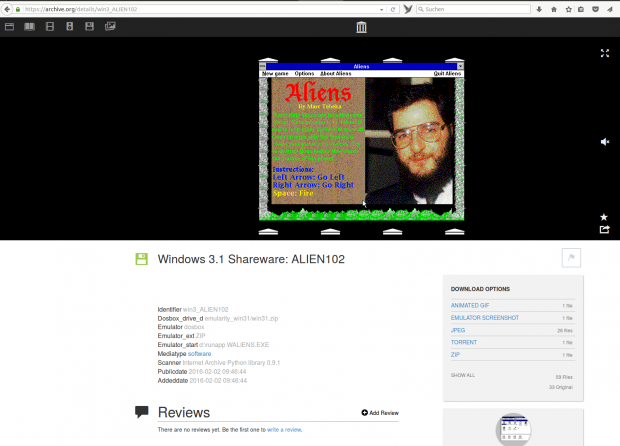
Task: Open the URL history dropdown arrow
Action: [x=382, y=9]
